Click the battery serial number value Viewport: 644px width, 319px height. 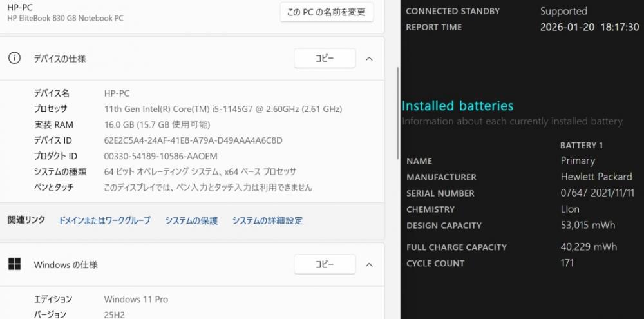[x=597, y=193]
